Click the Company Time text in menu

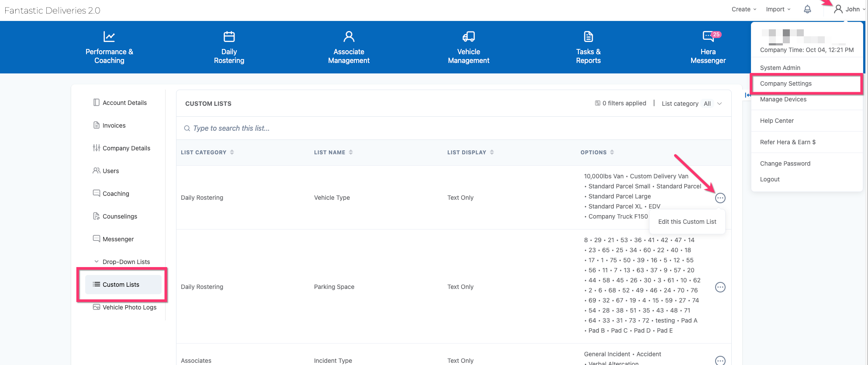807,50
